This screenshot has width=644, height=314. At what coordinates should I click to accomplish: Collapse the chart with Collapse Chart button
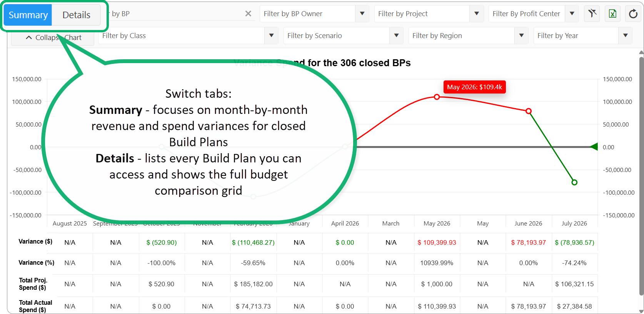tap(53, 38)
